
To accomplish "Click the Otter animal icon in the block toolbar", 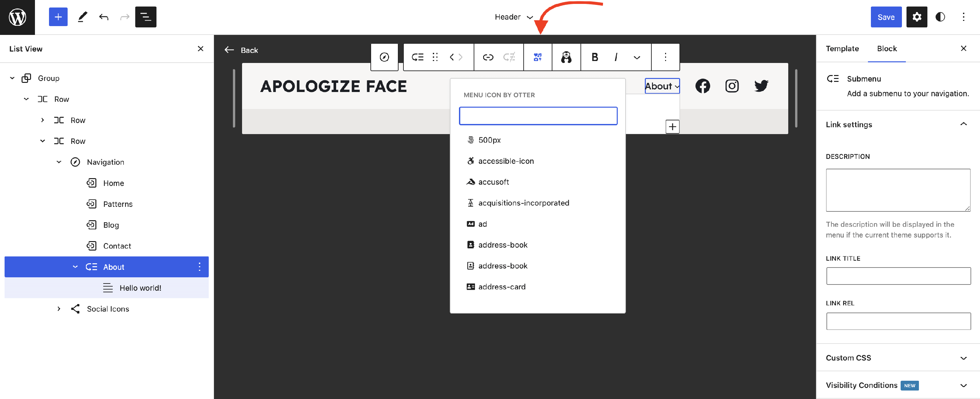I will (566, 57).
